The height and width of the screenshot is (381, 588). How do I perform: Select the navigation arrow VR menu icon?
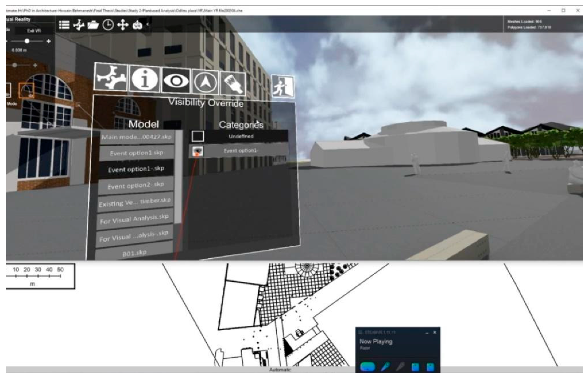point(205,82)
